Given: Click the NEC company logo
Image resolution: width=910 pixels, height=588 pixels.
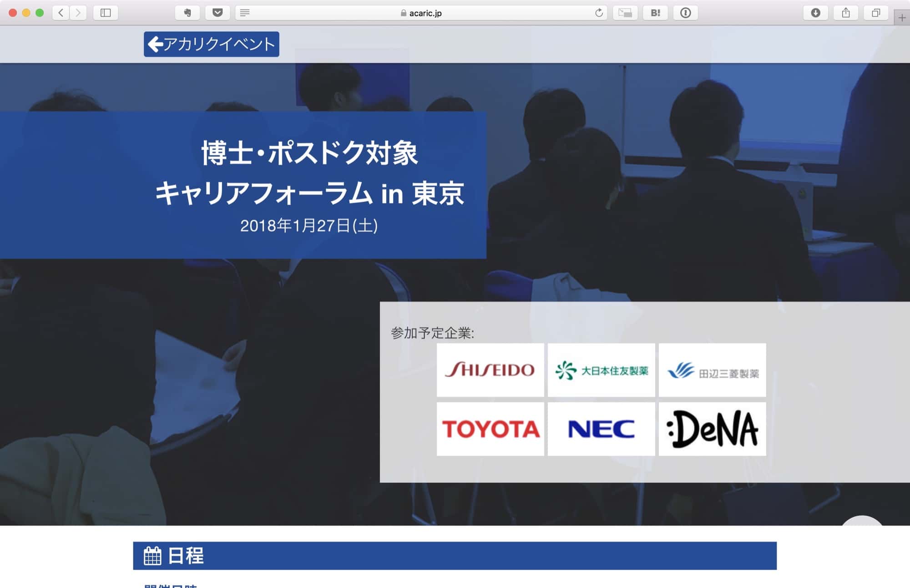Looking at the screenshot, I should coord(601,429).
